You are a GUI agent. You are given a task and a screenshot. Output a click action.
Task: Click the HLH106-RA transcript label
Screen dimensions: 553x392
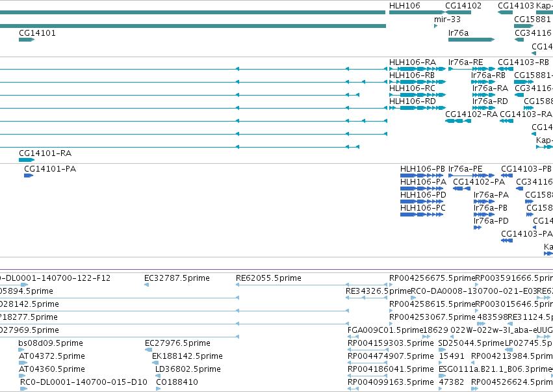[x=412, y=62]
